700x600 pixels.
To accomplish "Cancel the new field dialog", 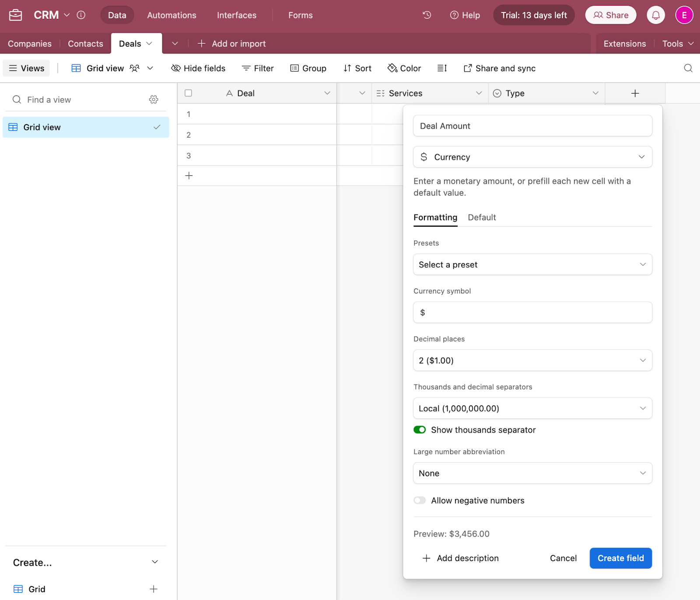I will 563,558.
